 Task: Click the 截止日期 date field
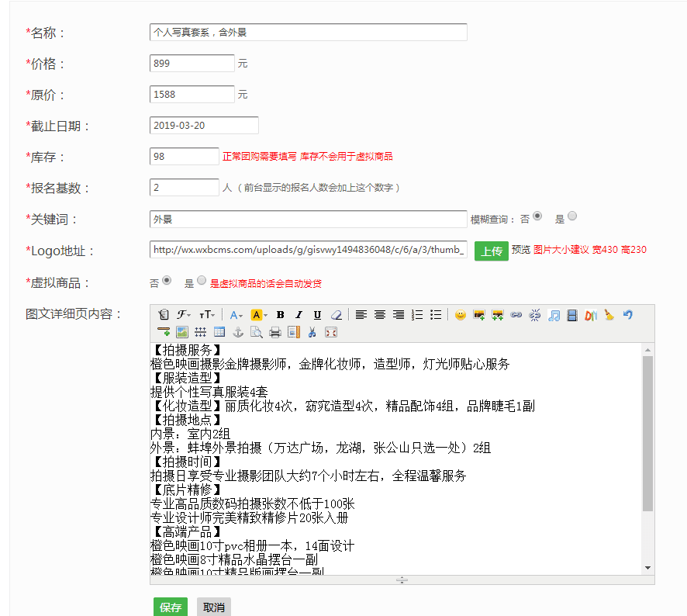click(x=204, y=126)
